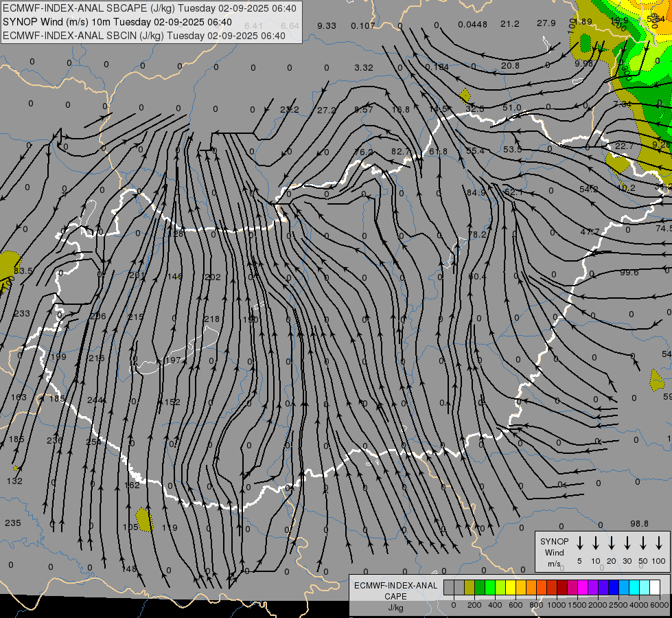Pick the dark green CAPE legend swatch
Image resolution: width=672 pixels, height=618 pixels.
pos(480,587)
